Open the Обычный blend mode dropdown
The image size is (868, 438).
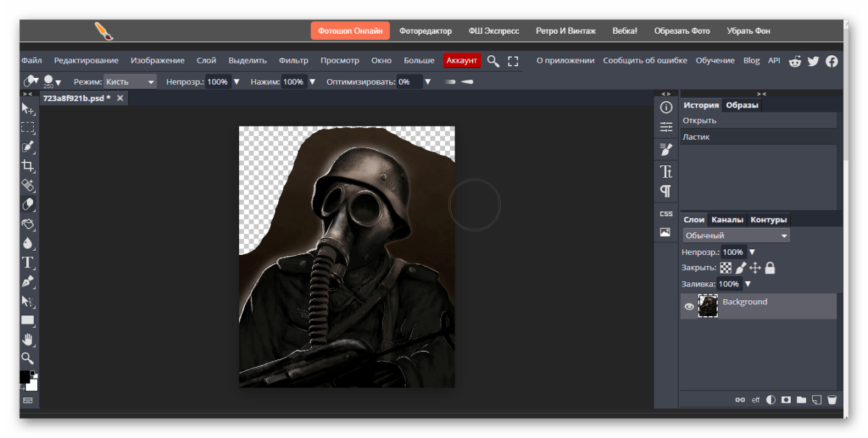coord(736,236)
